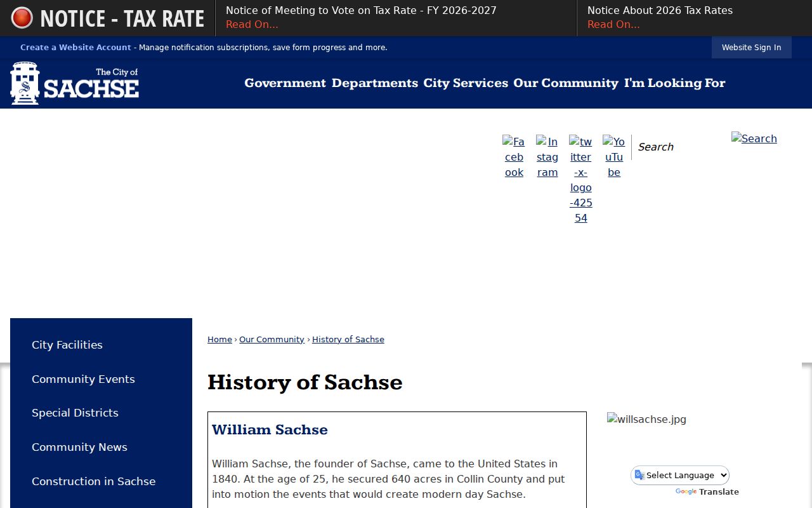Open the Twitter X logo link
The height and width of the screenshot is (508, 812).
(x=580, y=180)
